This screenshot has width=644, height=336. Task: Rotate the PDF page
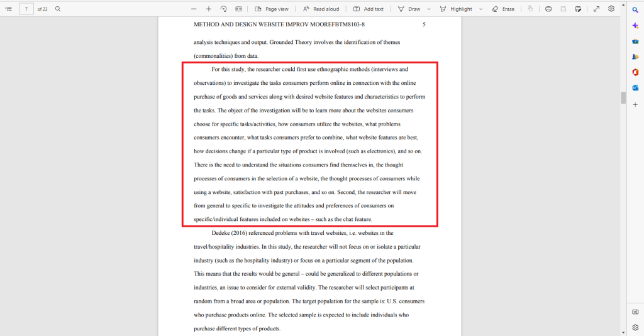[224, 9]
